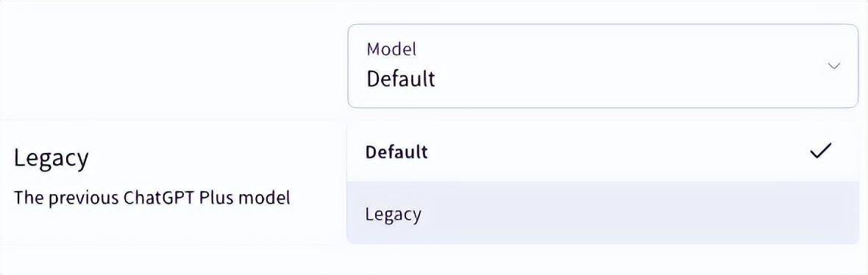Click the 'Default' value shown inside the Model field
This screenshot has width=868, height=275.
pos(401,79)
